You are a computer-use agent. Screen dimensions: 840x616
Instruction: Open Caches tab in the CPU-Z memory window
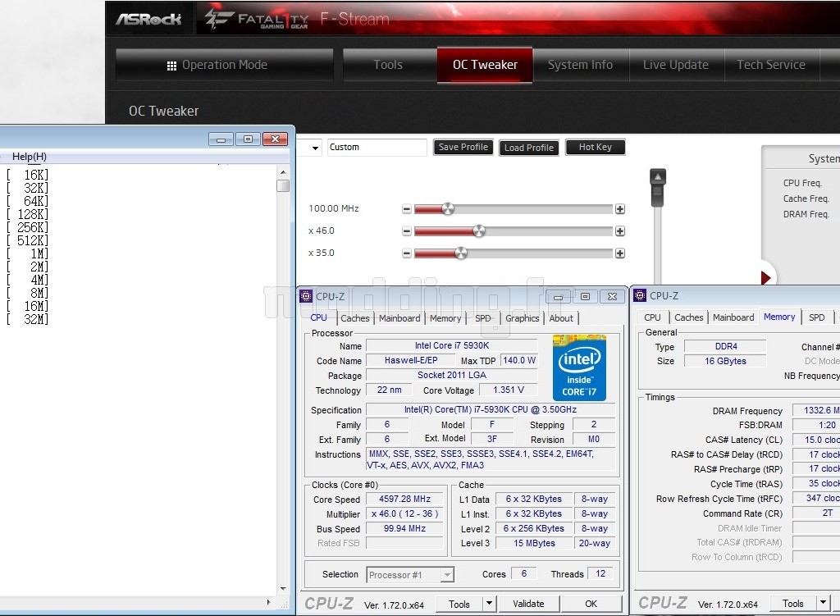689,317
